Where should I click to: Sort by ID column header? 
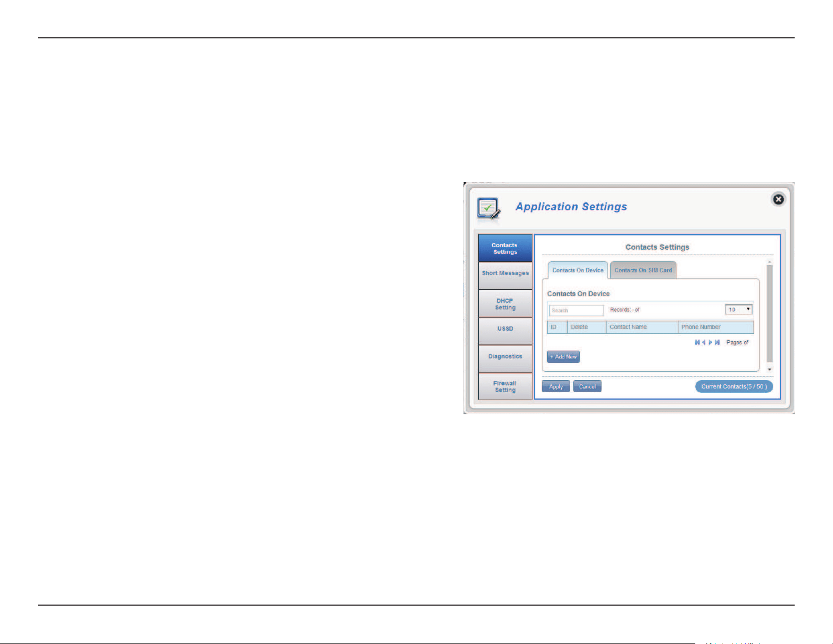point(557,327)
